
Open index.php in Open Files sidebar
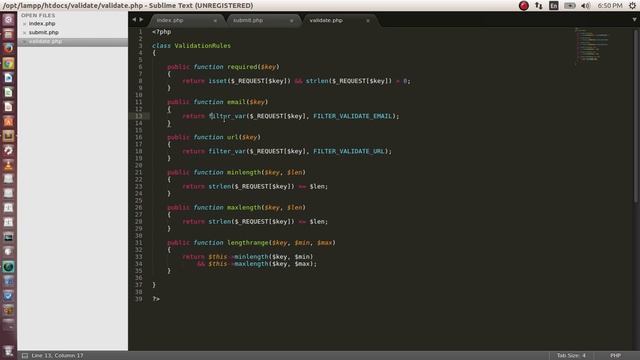pyautogui.click(x=42, y=24)
